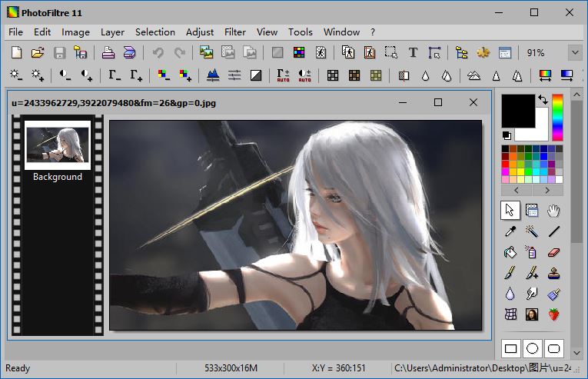The height and width of the screenshot is (379, 588).
Task: Open the View menu
Action: (267, 32)
